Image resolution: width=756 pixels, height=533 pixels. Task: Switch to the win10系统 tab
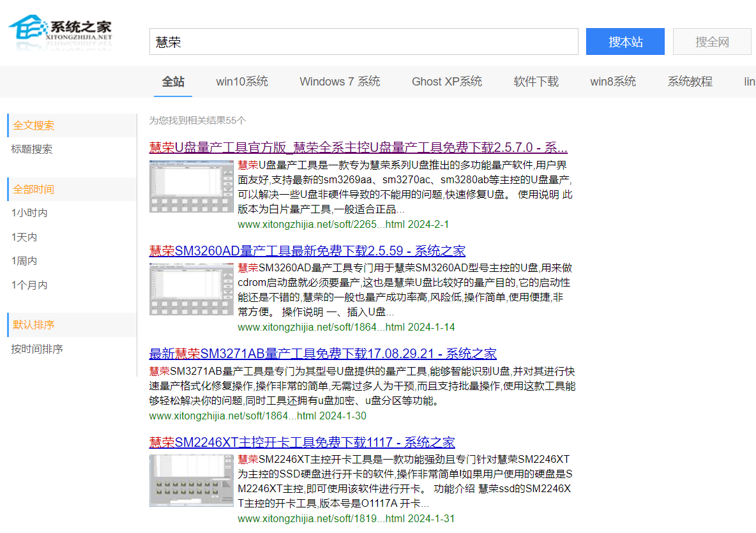coord(242,82)
